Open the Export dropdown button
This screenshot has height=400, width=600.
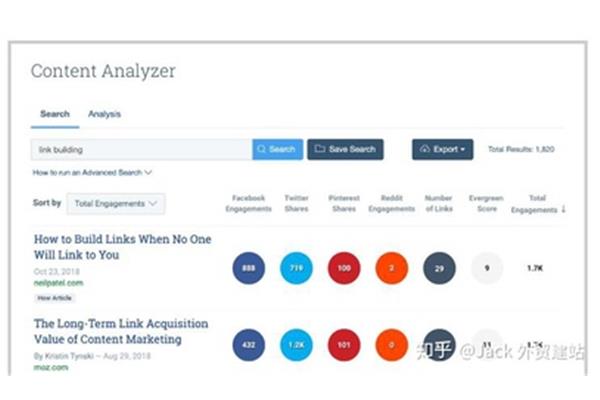coord(442,149)
